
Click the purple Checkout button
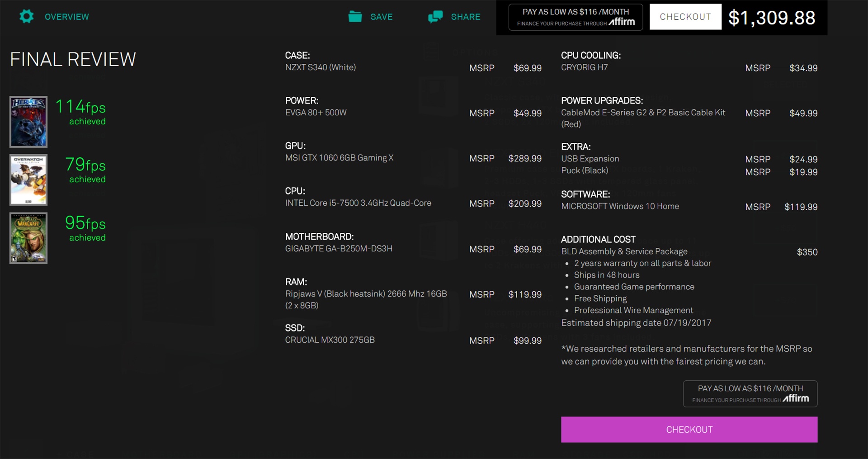(x=689, y=429)
